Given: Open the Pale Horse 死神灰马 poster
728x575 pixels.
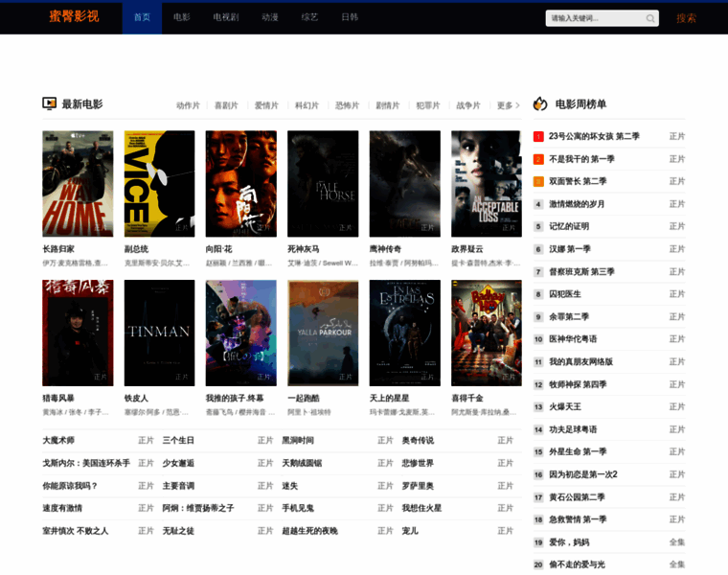Looking at the screenshot, I should [x=323, y=184].
